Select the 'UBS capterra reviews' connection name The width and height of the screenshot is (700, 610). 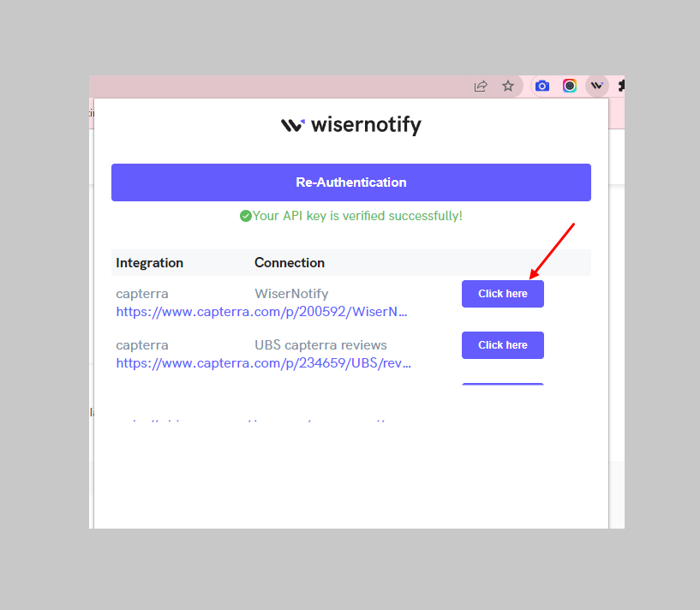(320, 345)
